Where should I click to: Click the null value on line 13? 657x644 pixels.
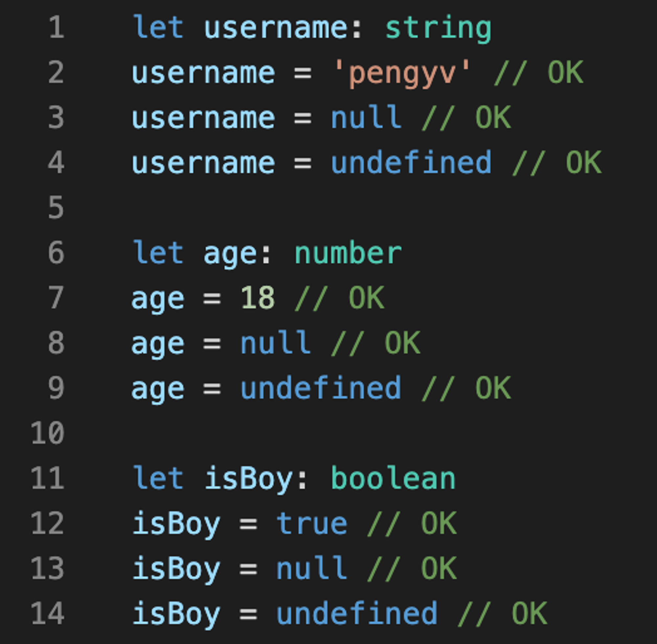[x=312, y=568]
